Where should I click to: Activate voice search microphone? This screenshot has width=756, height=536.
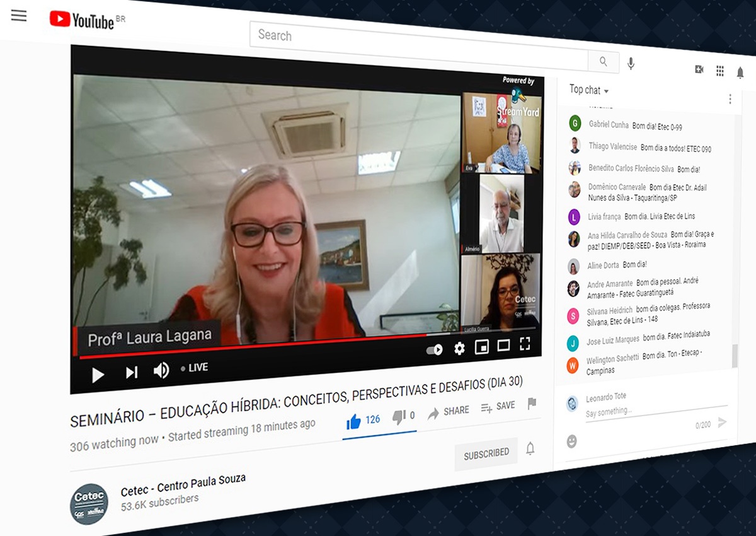tap(631, 64)
